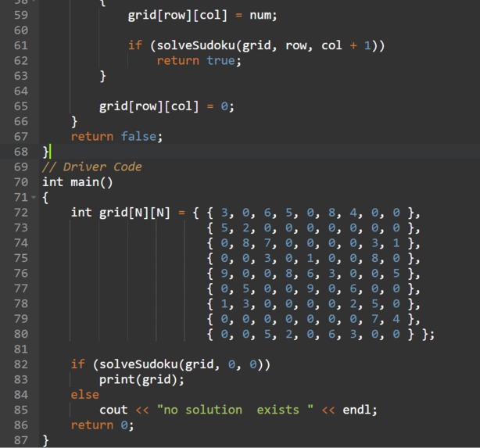Click line number 82 in the gutter

21,364
